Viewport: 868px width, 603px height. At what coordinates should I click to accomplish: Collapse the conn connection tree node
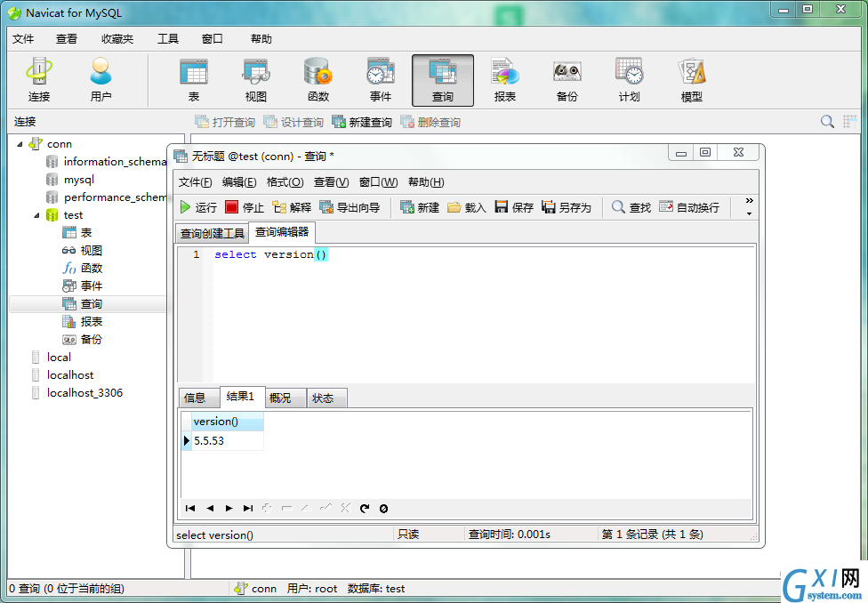tap(20, 144)
